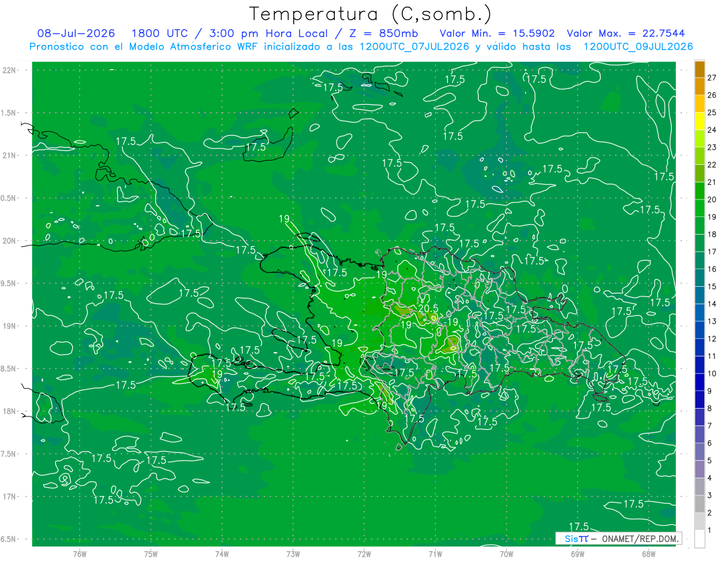Click the valid-until time "1200UTC_09JUL2026"
This screenshot has height=562, width=728.
pos(638,47)
